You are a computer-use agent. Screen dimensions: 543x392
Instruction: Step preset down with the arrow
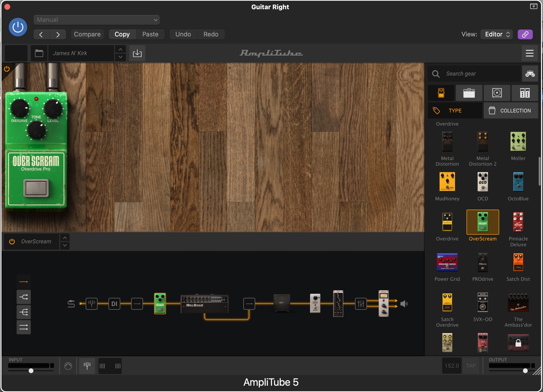(x=120, y=57)
